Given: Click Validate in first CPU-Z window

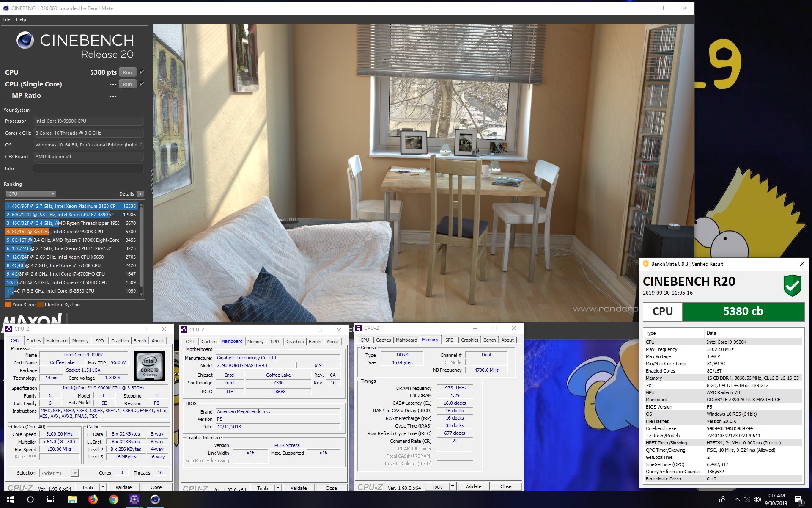Looking at the screenshot, I should pos(123,487).
